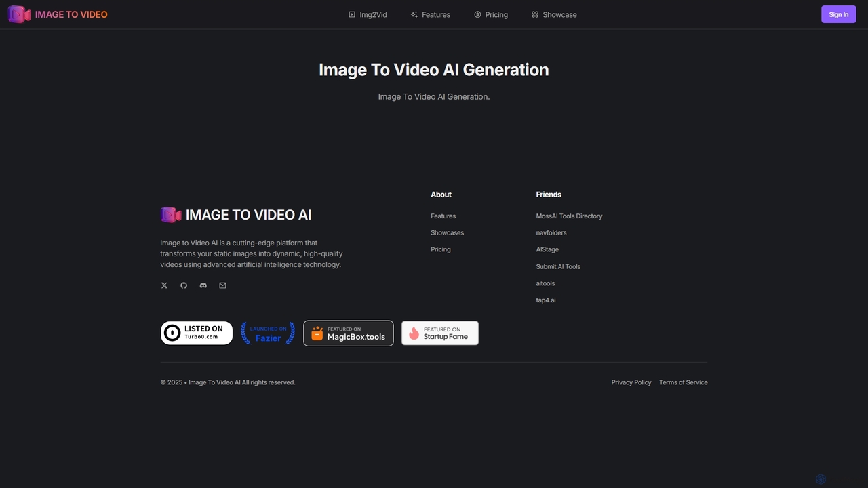The image size is (868, 488).
Task: Click the IMAGE TO VIDEO AI footer title
Action: coord(249,215)
